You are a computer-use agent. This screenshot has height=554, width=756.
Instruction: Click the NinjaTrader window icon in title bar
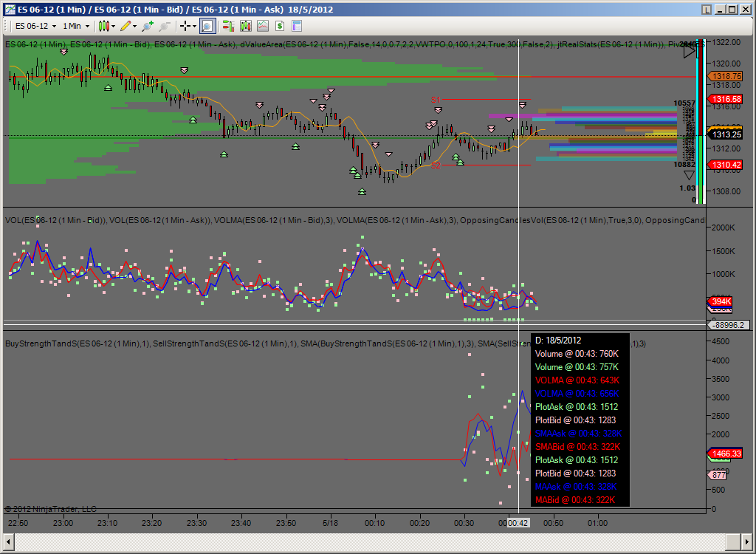point(10,9)
